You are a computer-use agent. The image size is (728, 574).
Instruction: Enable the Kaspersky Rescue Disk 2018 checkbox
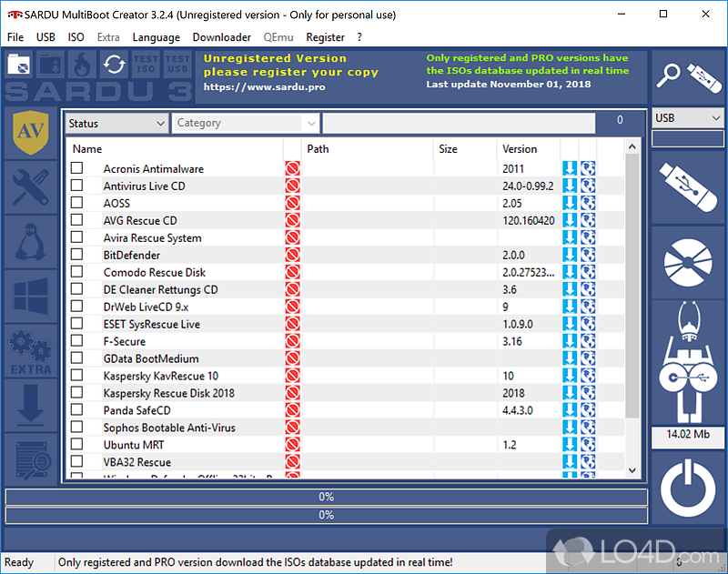77,393
